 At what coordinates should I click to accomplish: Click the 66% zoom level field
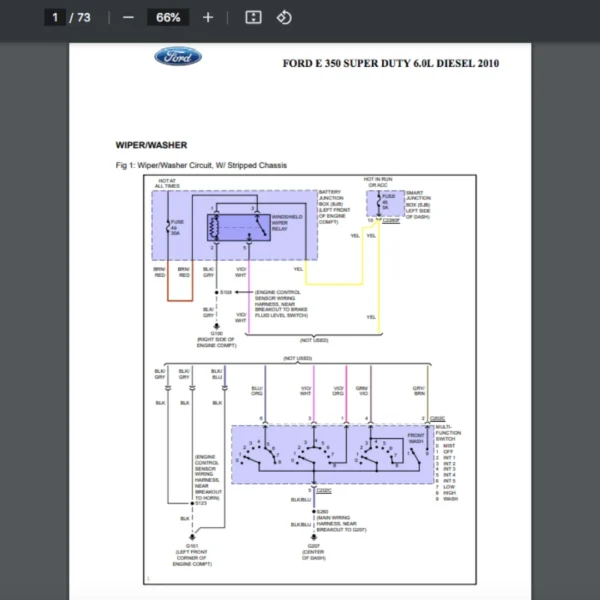click(x=168, y=17)
